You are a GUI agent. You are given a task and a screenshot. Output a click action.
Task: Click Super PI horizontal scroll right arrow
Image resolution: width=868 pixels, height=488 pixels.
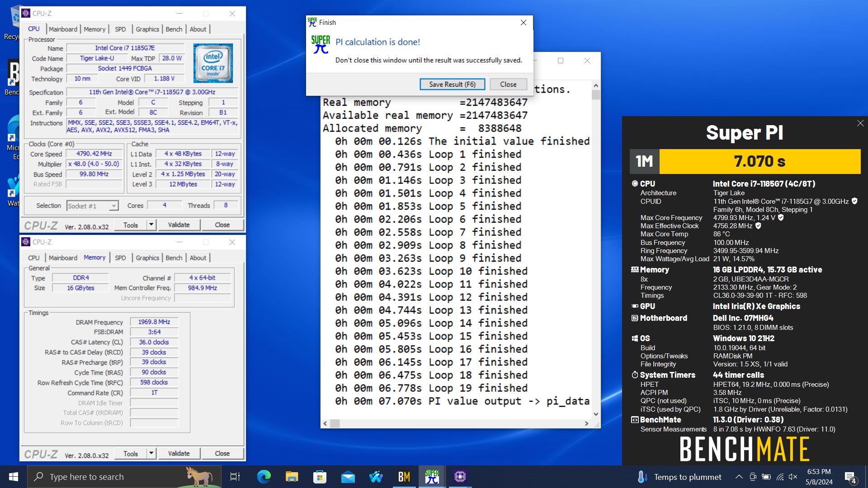pyautogui.click(x=586, y=423)
